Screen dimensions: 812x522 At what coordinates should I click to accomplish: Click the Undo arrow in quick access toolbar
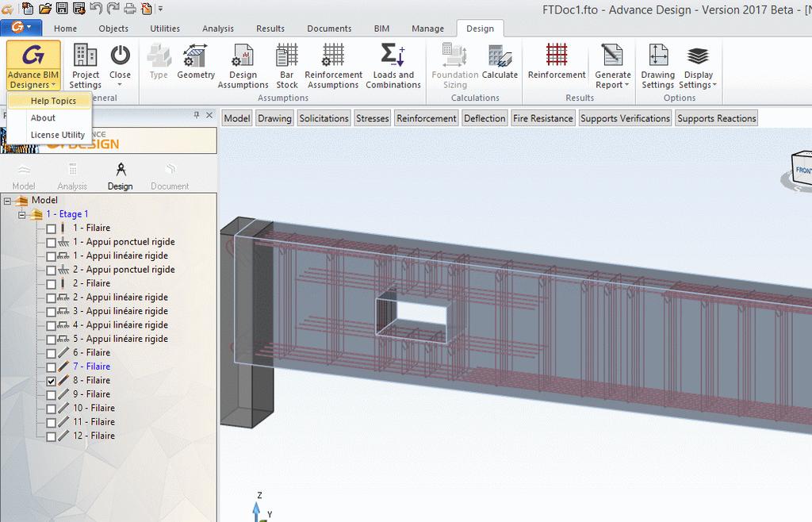(x=96, y=8)
